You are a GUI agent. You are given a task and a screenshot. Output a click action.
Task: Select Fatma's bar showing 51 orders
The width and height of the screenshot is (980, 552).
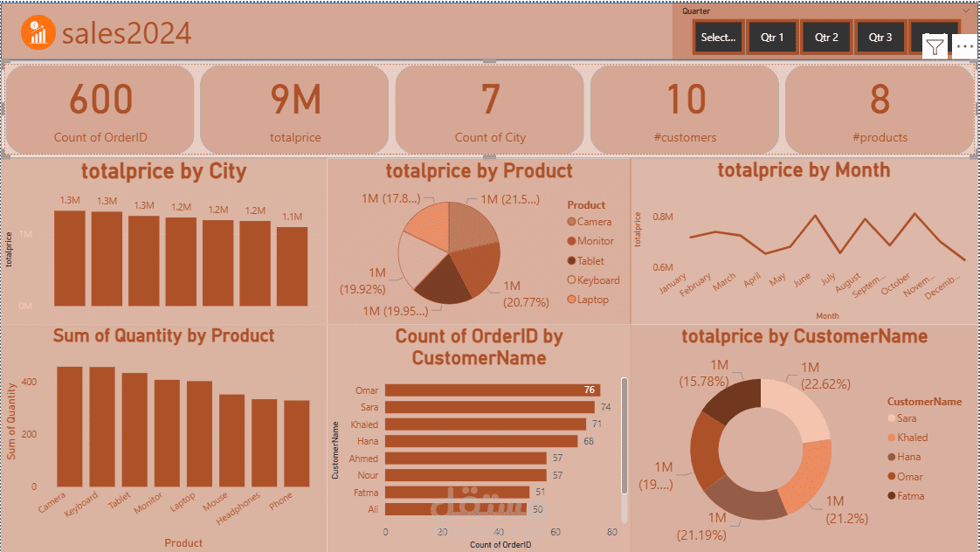click(x=458, y=493)
